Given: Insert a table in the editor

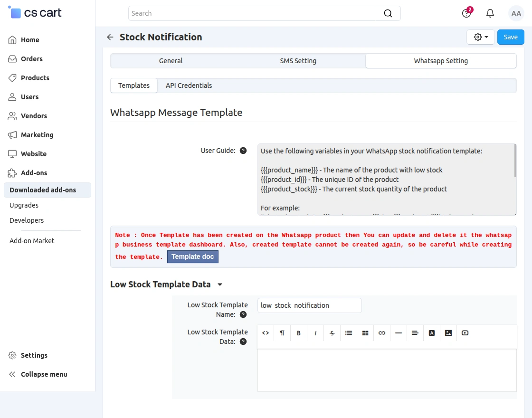Looking at the screenshot, I should [365, 333].
